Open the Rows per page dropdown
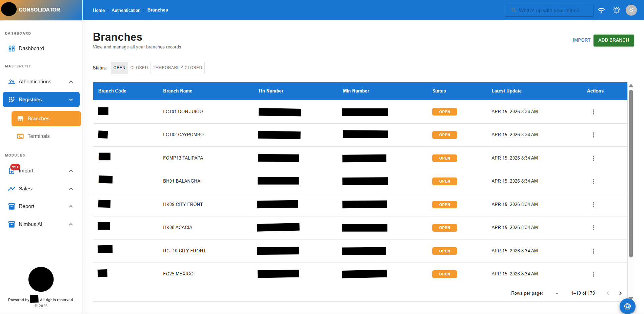The image size is (644, 314). (x=556, y=293)
